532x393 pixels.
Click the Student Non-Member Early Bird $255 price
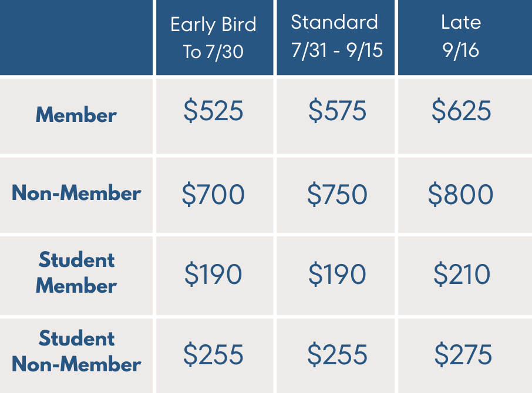(213, 355)
